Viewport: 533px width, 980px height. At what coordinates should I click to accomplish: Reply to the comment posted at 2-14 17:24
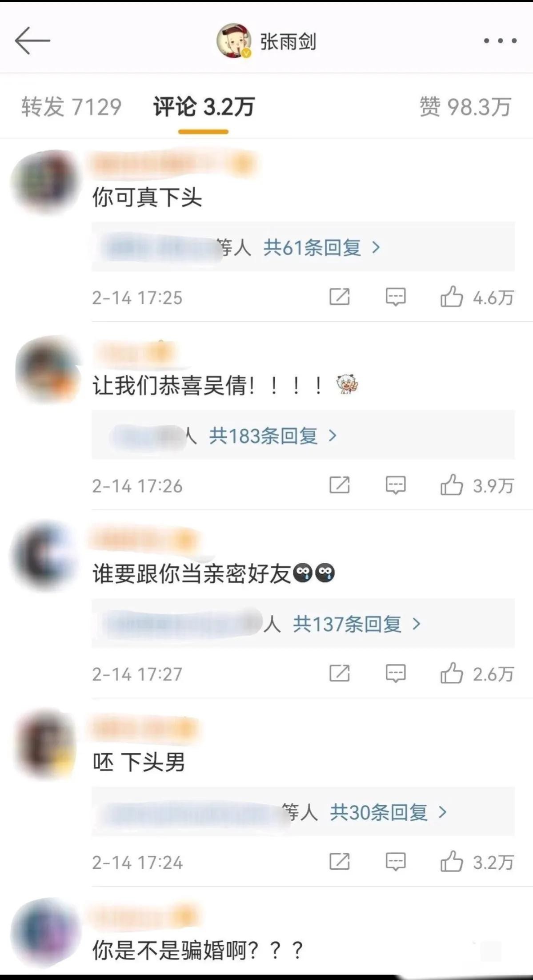click(395, 862)
